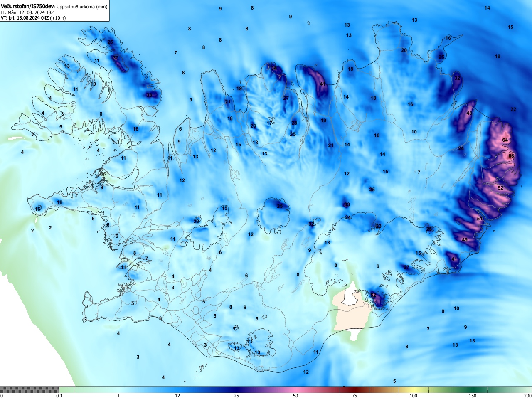
Task: Click the dark red section of the color bar
Action: click(355, 389)
